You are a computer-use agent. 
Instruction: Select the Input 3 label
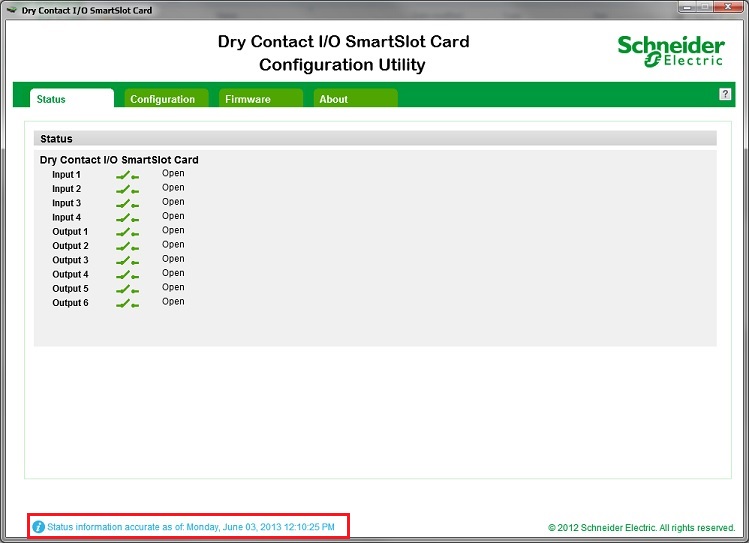[x=66, y=203]
